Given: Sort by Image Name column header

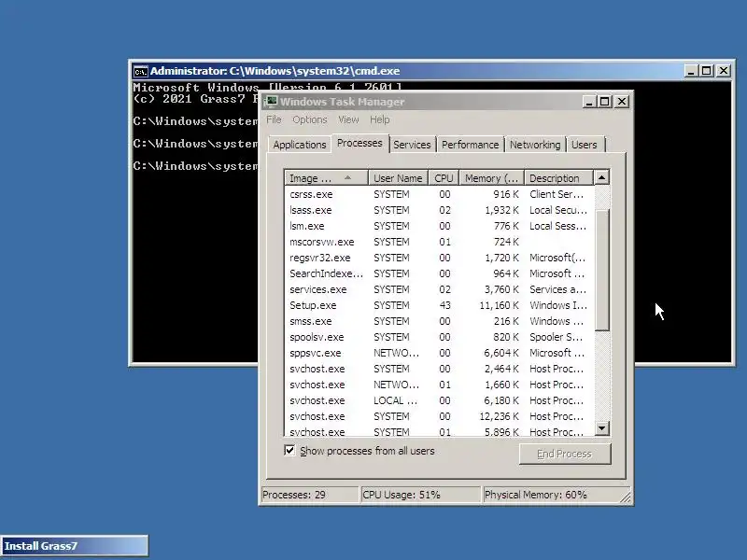Looking at the screenshot, I should tap(326, 178).
